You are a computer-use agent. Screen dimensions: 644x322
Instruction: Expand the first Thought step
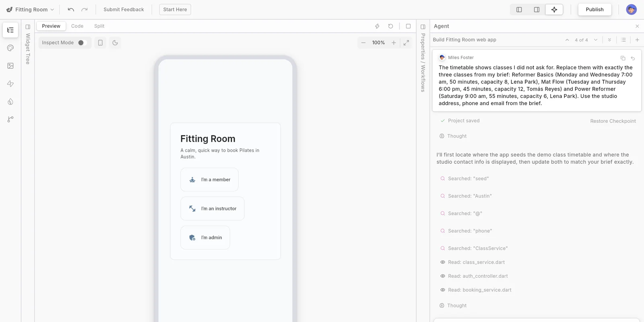click(x=453, y=136)
